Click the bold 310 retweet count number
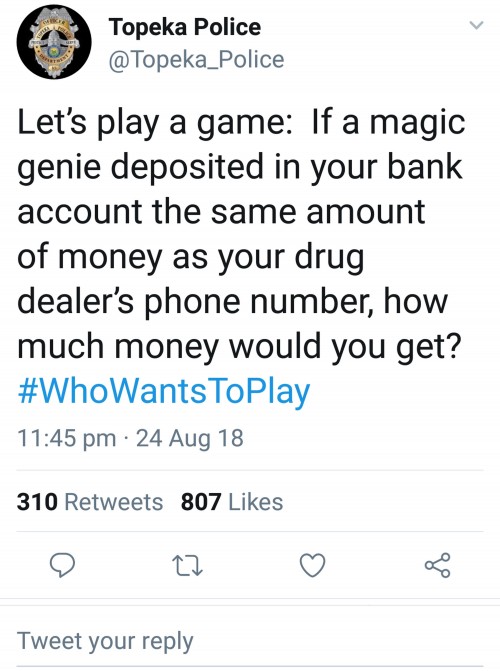 (37, 502)
